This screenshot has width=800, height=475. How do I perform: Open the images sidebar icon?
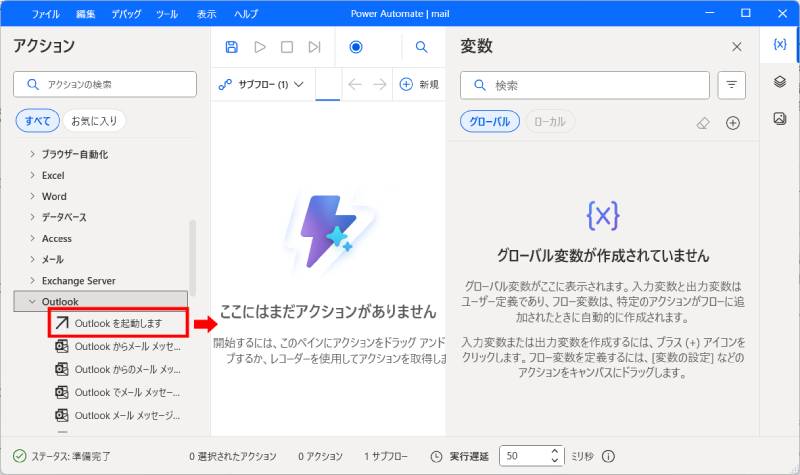coord(780,118)
